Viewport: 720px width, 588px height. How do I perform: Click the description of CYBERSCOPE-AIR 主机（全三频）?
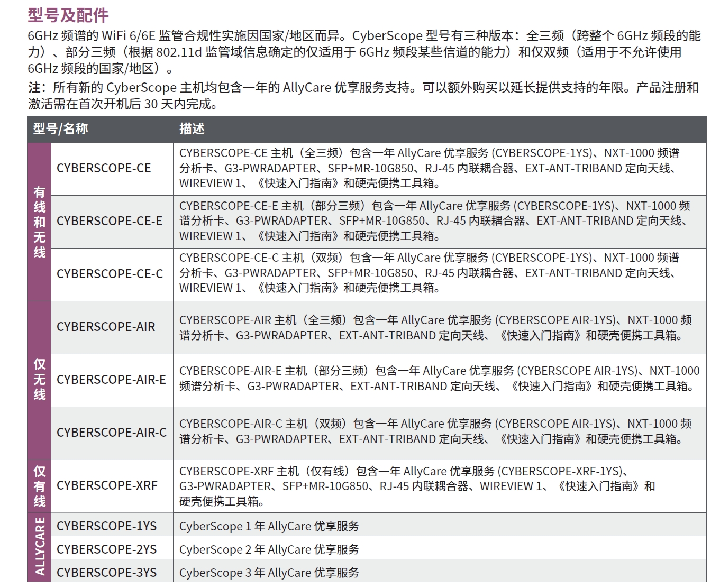tap(435, 328)
